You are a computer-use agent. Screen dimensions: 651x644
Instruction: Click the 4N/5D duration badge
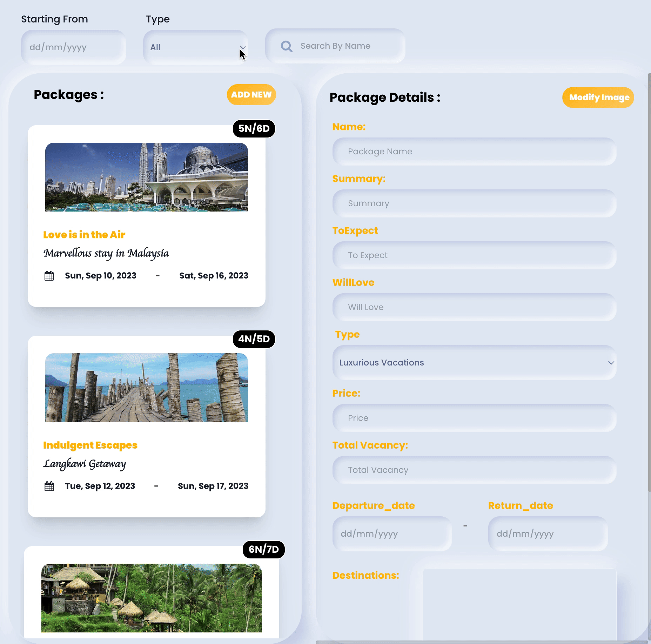click(254, 339)
